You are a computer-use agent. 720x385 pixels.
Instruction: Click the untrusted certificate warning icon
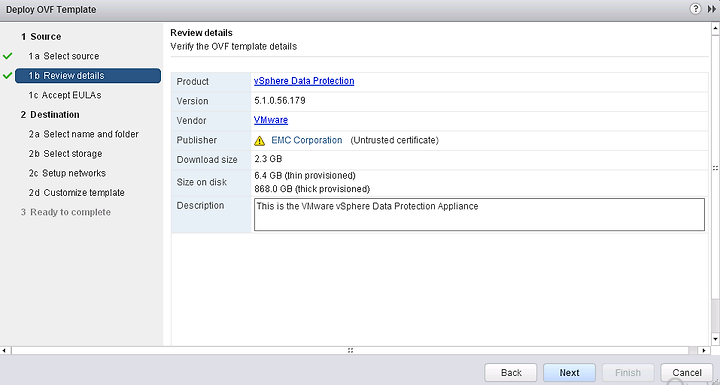point(259,141)
